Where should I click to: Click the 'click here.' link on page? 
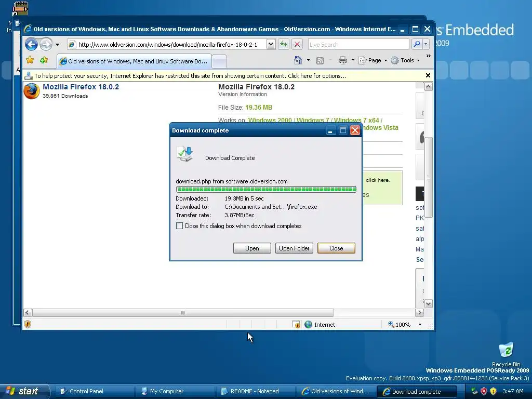[378, 180]
